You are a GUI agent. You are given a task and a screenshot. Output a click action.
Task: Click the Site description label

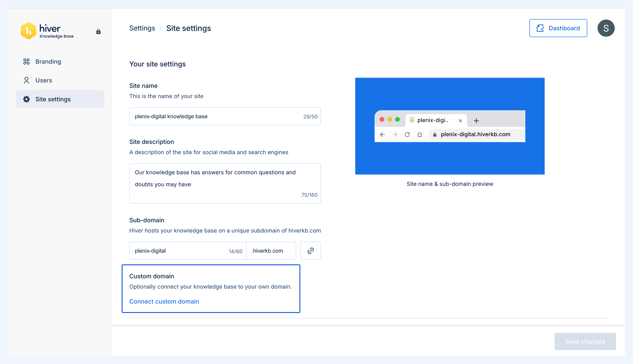(x=152, y=142)
